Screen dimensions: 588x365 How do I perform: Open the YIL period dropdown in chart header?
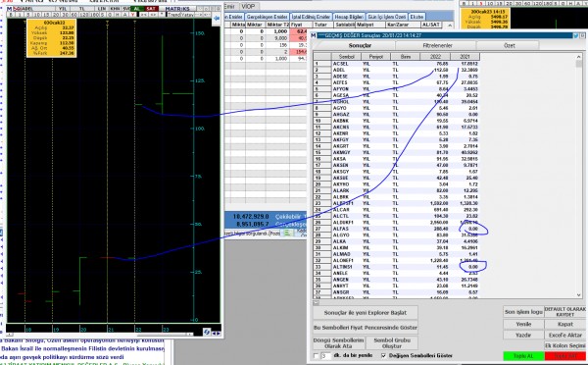click(x=63, y=9)
